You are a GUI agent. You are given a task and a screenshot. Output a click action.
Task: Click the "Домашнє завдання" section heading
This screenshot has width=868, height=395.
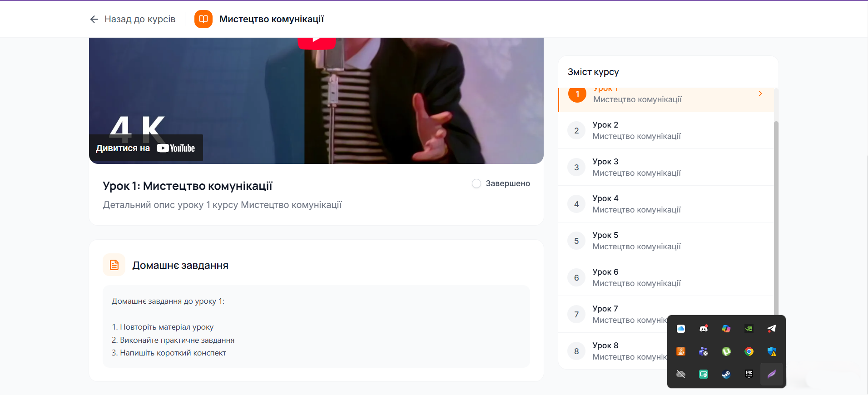[180, 265]
